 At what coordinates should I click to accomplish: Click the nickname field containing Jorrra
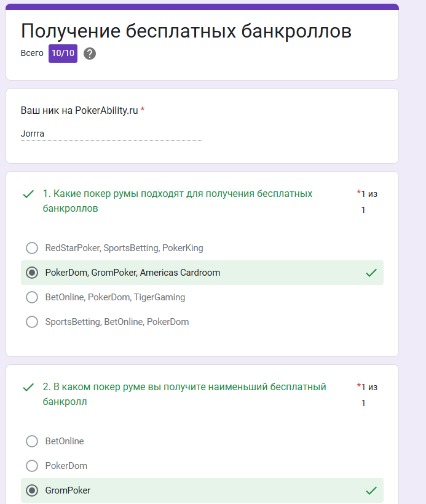[x=111, y=134]
